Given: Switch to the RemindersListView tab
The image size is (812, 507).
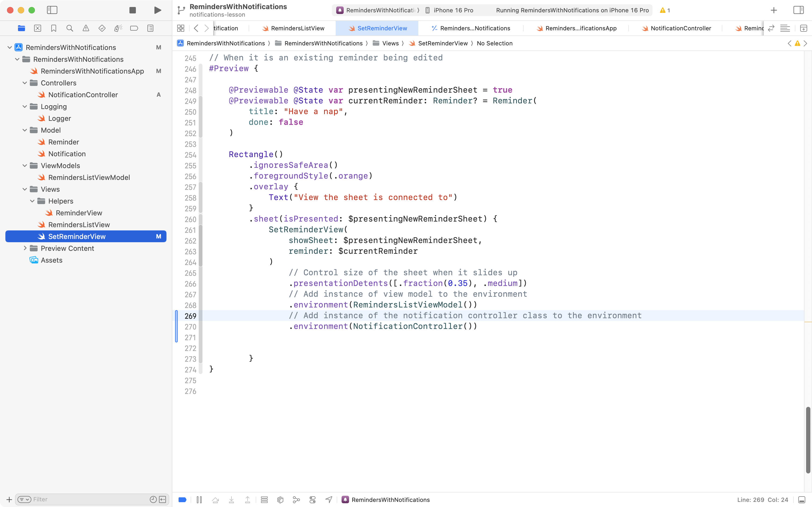Looking at the screenshot, I should click(297, 28).
